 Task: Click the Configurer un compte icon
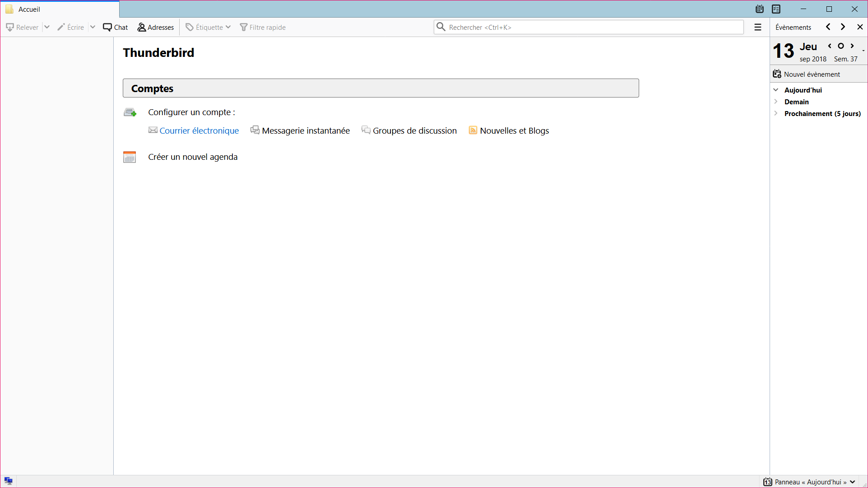pos(130,112)
